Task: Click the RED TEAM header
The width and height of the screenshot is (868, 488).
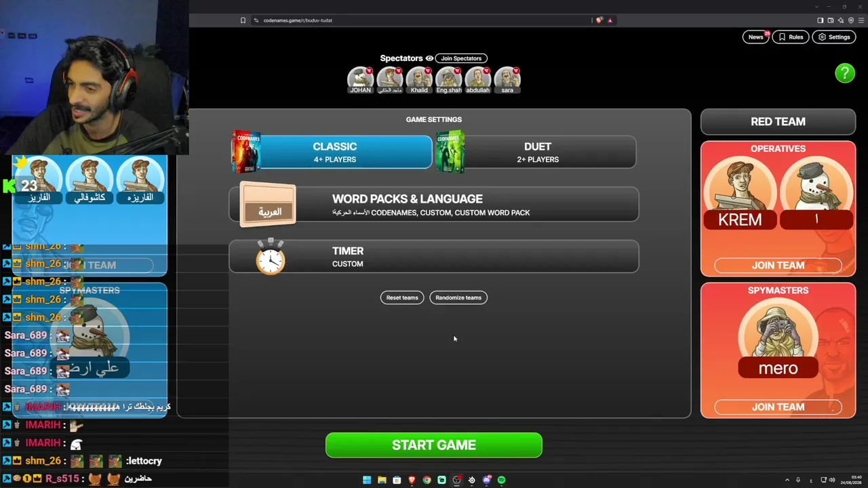Action: click(778, 122)
